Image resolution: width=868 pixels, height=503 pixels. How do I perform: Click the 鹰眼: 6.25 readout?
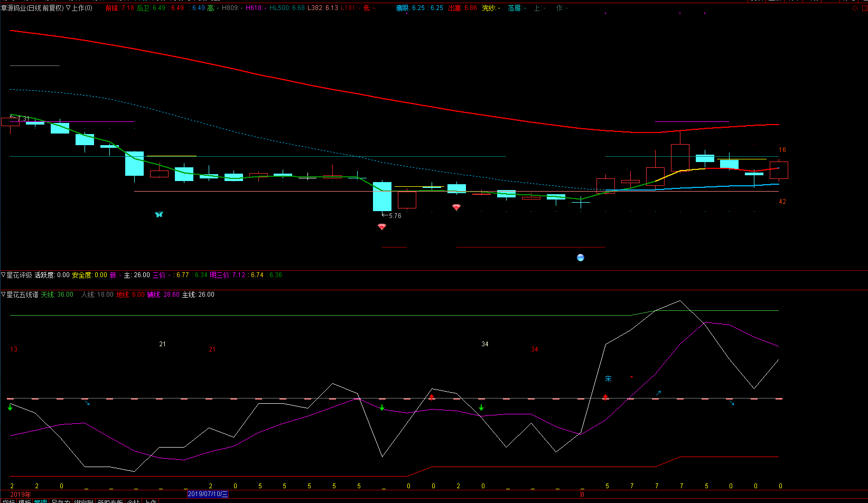tap(410, 8)
